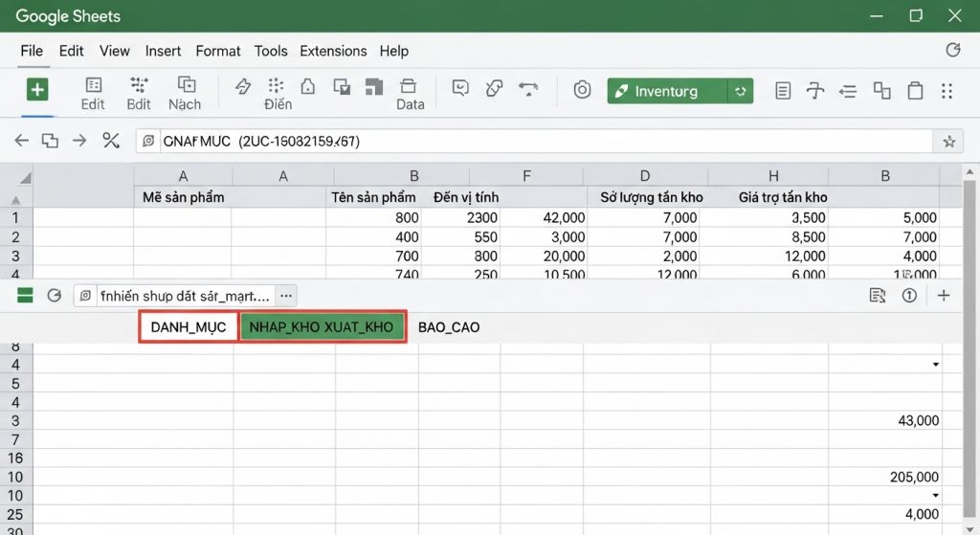980x535 pixels.
Task: Click the back arrow near formula bar
Action: 22,141
